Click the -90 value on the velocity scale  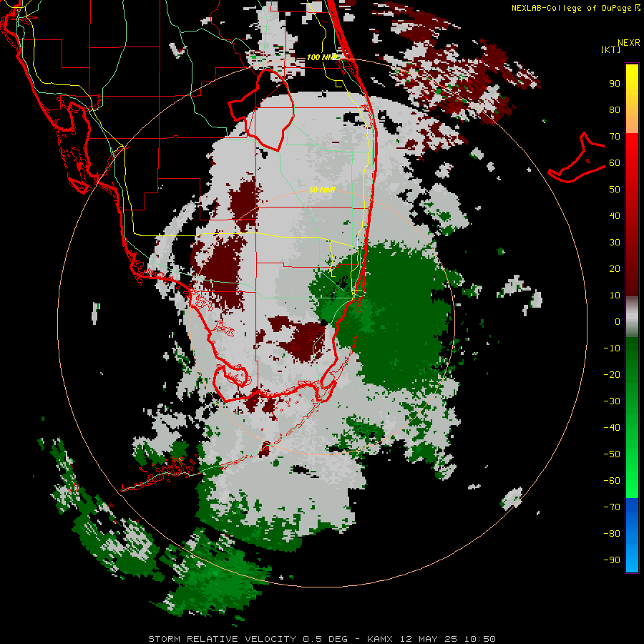pyautogui.click(x=612, y=560)
